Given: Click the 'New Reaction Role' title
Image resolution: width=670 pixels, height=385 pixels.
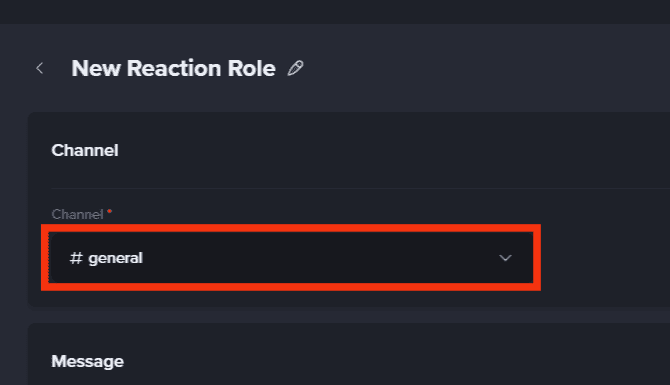Looking at the screenshot, I should click(x=173, y=68).
